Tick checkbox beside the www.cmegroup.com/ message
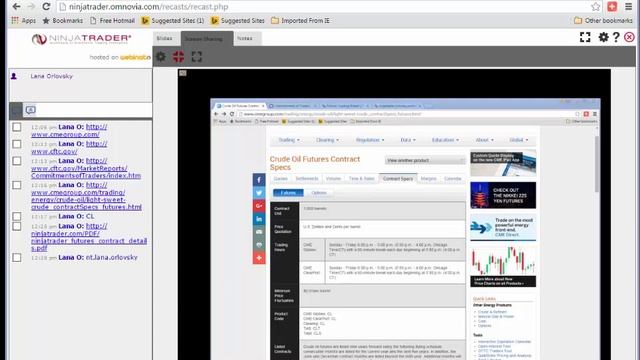Image resolution: width=640 pixels, height=360 pixels. (17, 127)
